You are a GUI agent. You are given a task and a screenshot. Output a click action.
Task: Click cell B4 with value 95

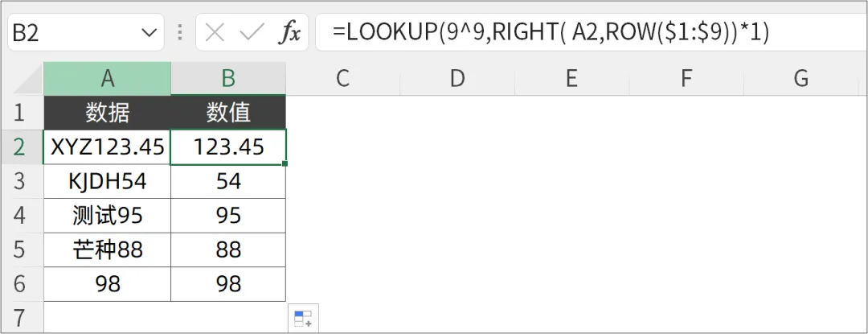point(228,216)
